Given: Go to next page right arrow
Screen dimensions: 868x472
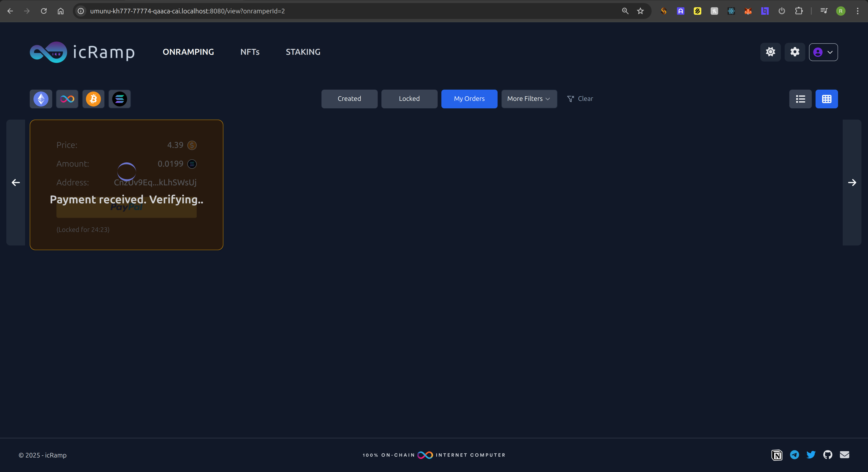Looking at the screenshot, I should [852, 183].
